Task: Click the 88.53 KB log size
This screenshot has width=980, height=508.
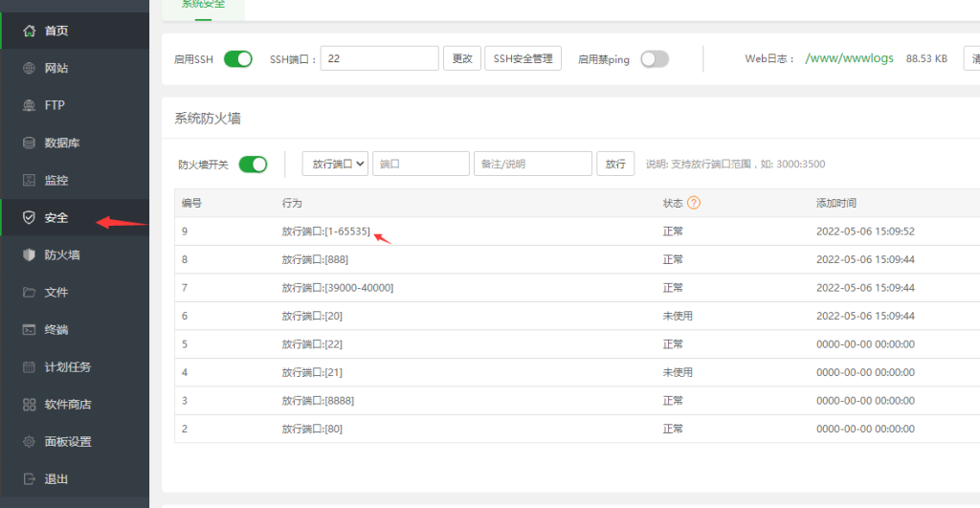Action: tap(926, 58)
